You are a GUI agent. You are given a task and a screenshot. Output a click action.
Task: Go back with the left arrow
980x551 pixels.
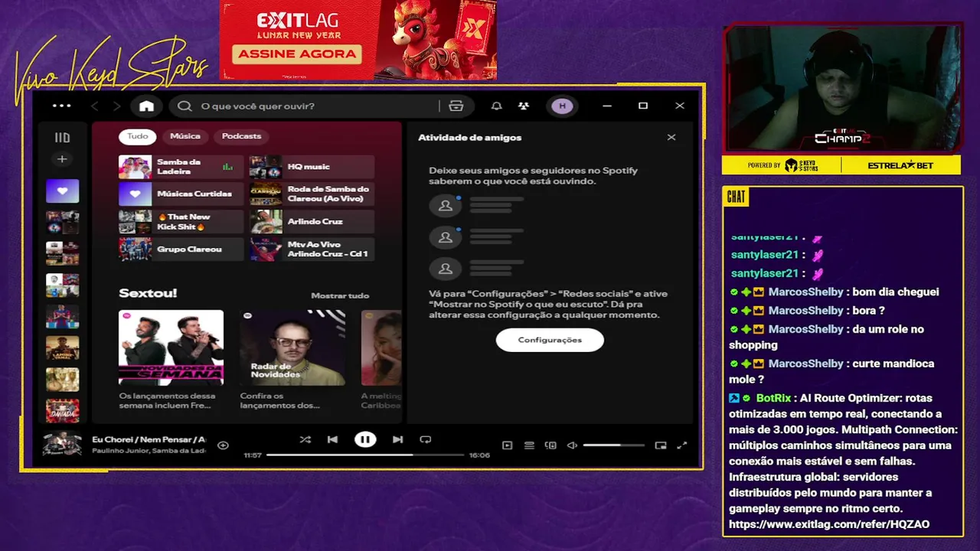pyautogui.click(x=96, y=106)
